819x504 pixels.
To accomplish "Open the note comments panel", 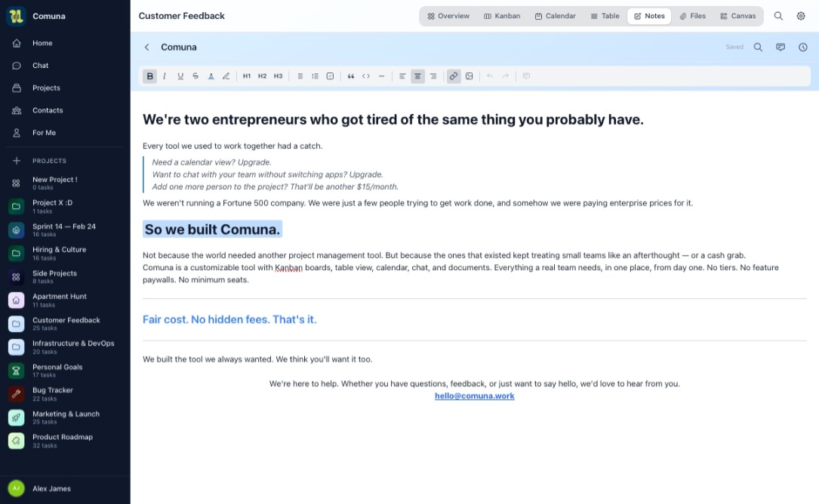I will pyautogui.click(x=781, y=47).
